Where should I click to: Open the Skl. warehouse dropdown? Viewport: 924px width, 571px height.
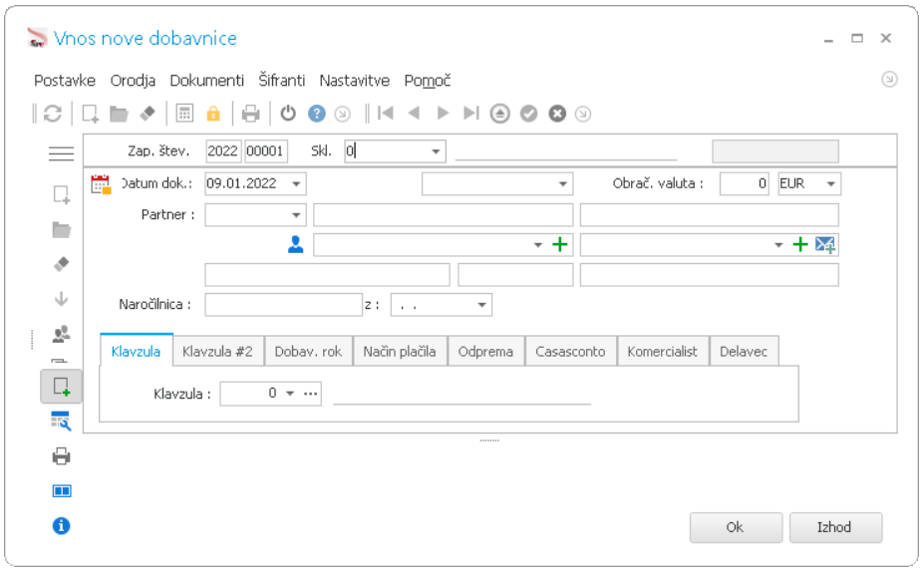click(x=436, y=151)
